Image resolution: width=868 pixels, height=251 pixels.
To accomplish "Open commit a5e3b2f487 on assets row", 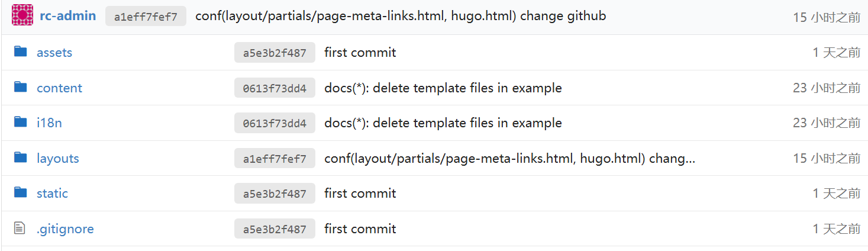I will 275,53.
